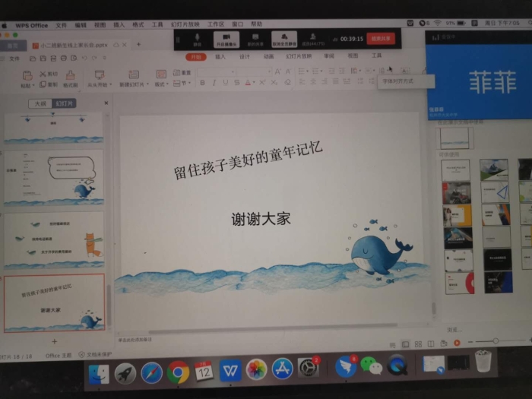Click the plus button to add new document tab
Viewport: 532px width, 399px height.
[139, 44]
